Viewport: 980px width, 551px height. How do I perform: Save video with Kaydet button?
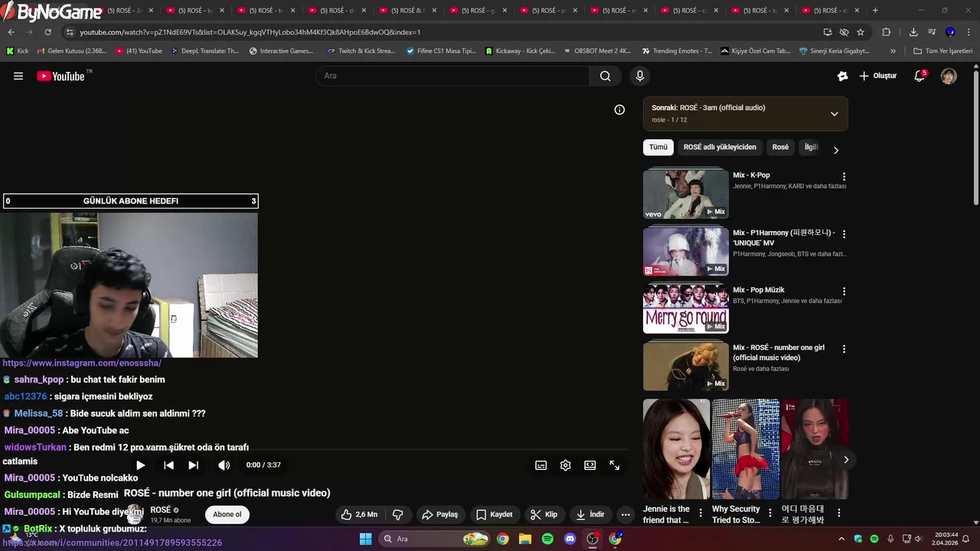tap(494, 514)
